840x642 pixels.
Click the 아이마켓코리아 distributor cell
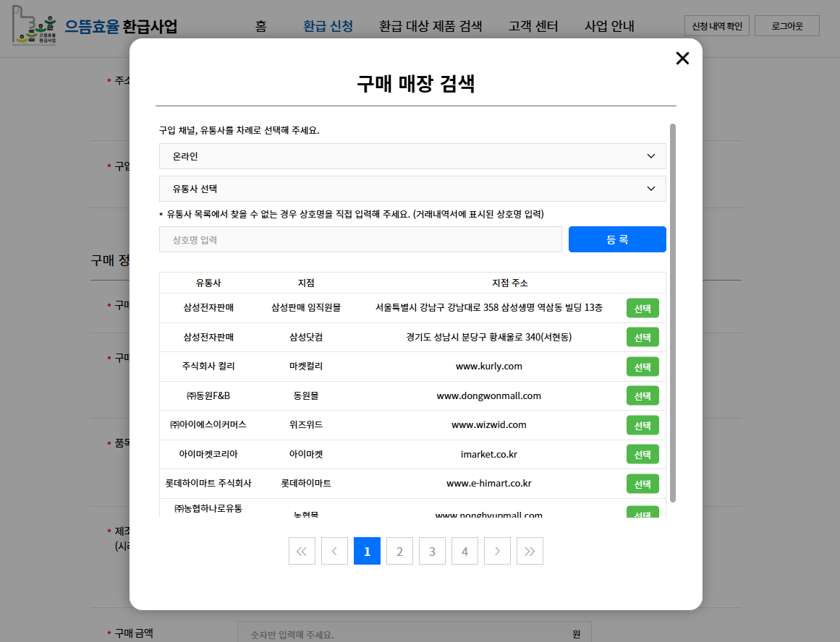[208, 454]
